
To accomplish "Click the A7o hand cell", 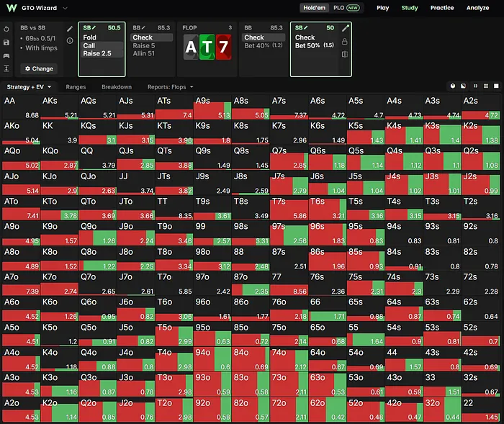I will (x=21, y=284).
